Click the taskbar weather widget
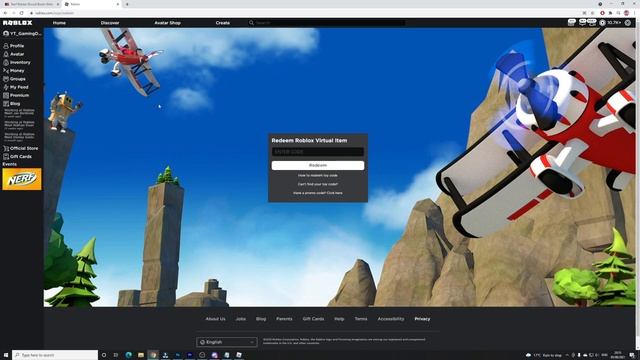 point(543,355)
